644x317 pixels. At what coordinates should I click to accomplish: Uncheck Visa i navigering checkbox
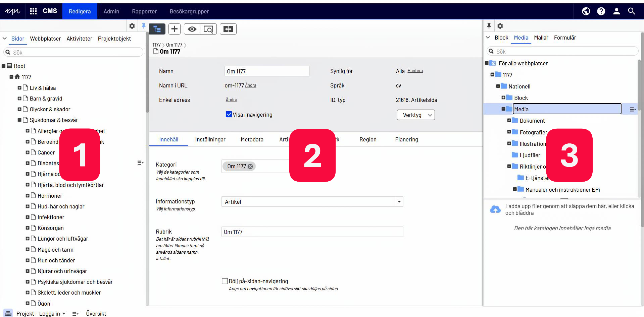click(x=229, y=115)
